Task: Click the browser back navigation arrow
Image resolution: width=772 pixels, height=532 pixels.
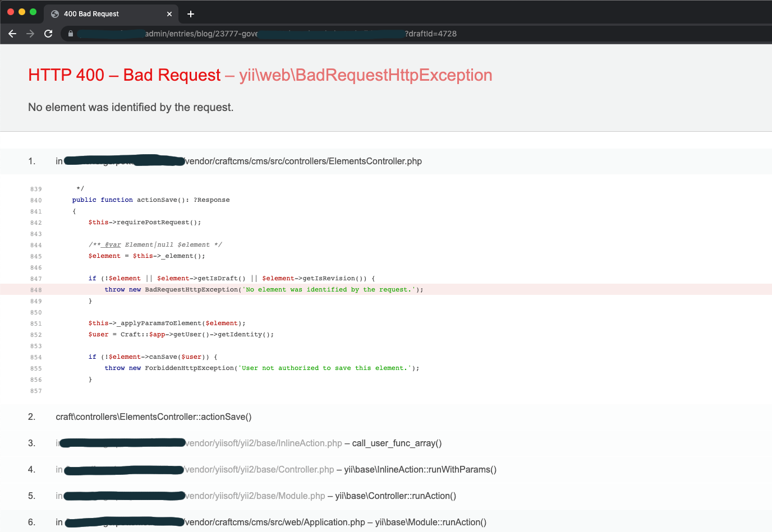Action: [12, 34]
